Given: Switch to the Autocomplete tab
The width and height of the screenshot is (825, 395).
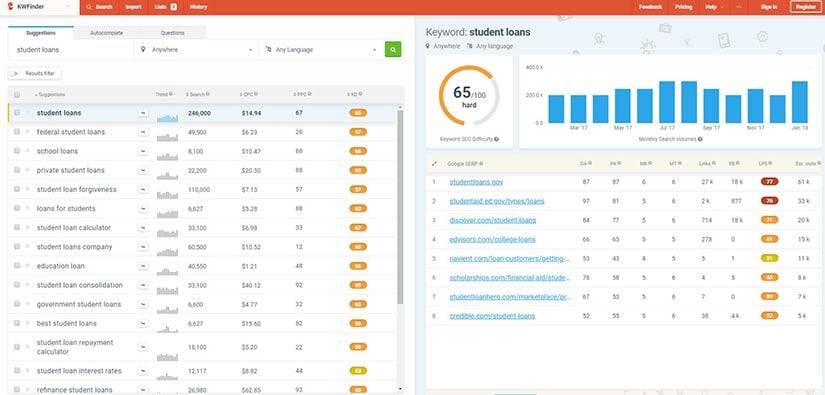Looking at the screenshot, I should point(107,33).
